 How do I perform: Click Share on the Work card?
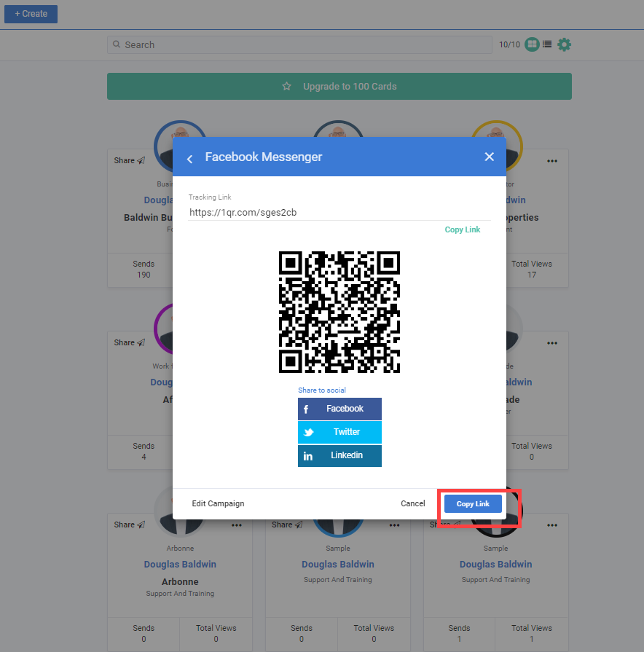(x=129, y=342)
